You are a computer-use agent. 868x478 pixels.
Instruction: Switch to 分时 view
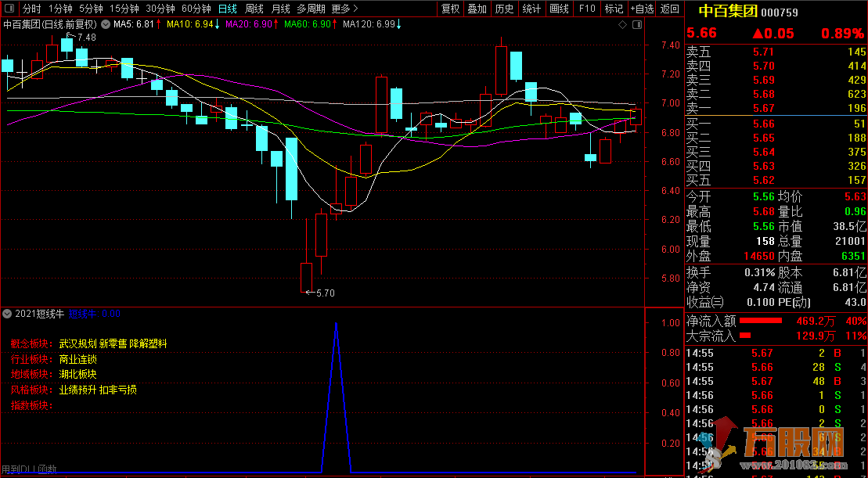pyautogui.click(x=31, y=9)
